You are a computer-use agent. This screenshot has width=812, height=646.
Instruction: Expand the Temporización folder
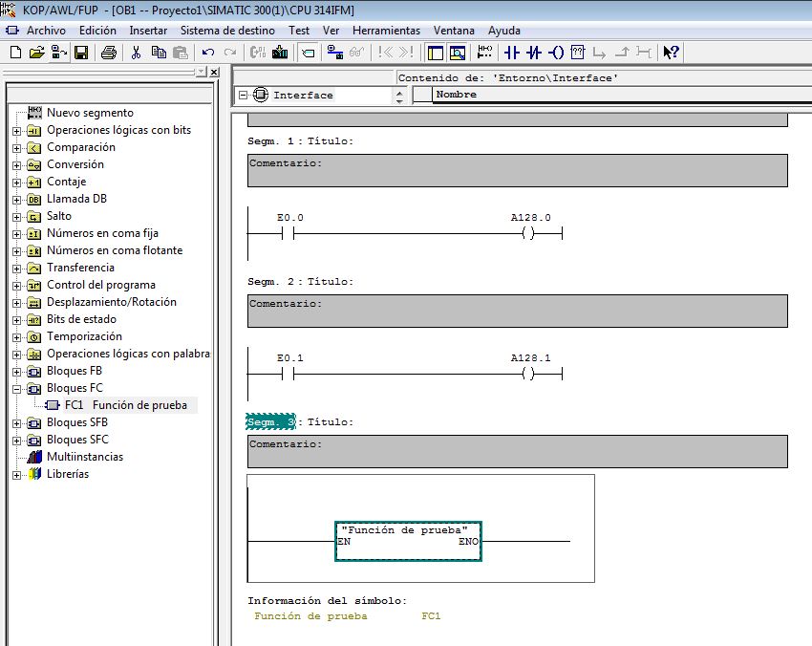[16, 337]
